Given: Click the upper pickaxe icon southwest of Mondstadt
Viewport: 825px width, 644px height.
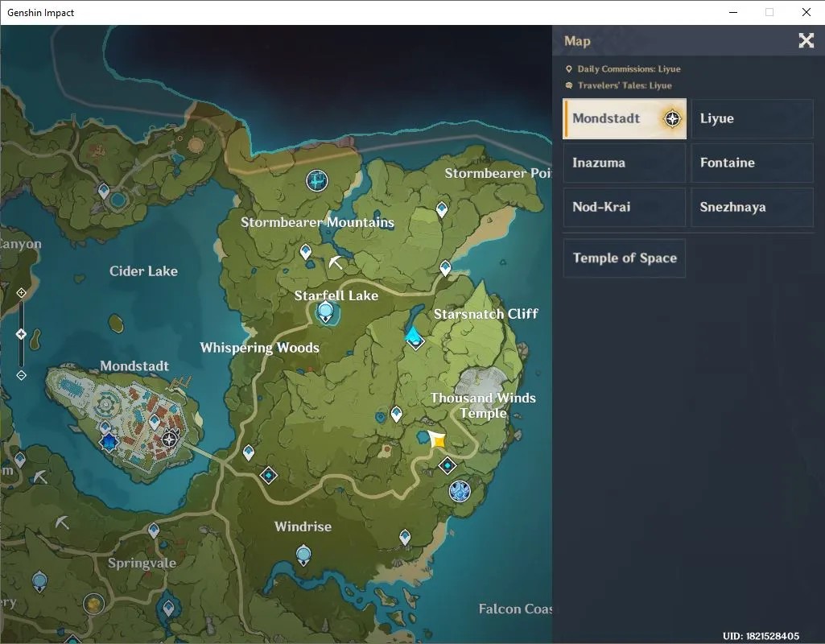Looking at the screenshot, I should (x=40, y=477).
